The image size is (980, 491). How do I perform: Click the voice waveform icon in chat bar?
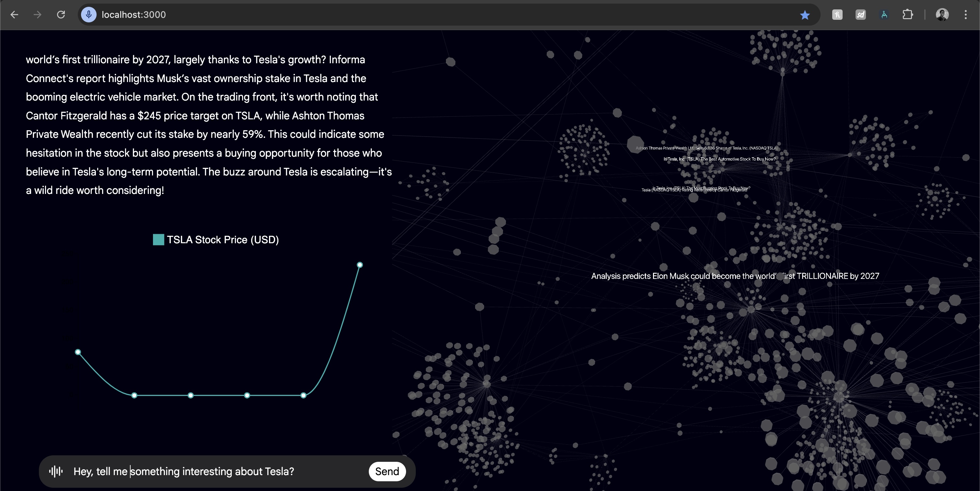[x=56, y=471]
